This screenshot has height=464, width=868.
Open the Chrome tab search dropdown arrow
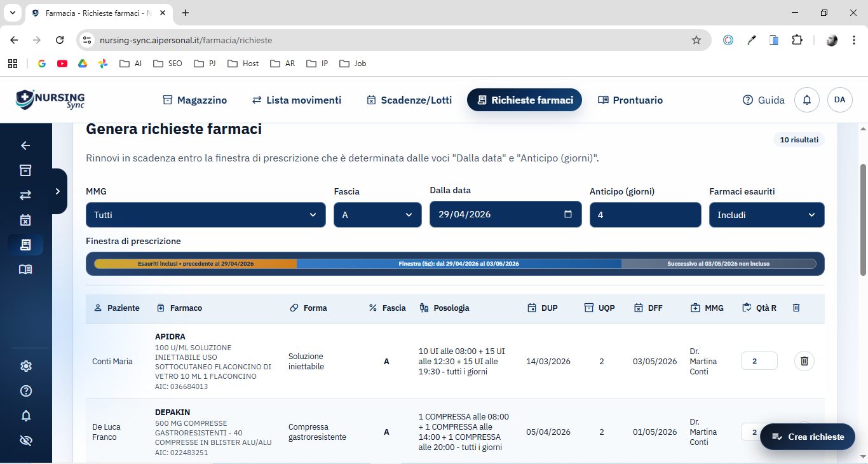point(12,13)
